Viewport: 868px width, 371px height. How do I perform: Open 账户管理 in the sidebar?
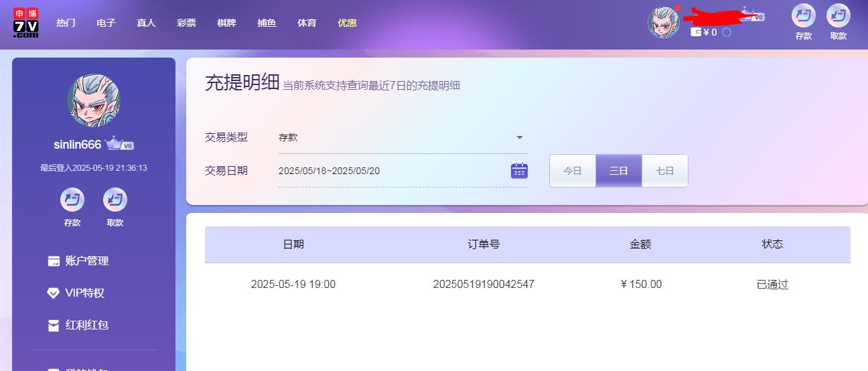pos(86,261)
